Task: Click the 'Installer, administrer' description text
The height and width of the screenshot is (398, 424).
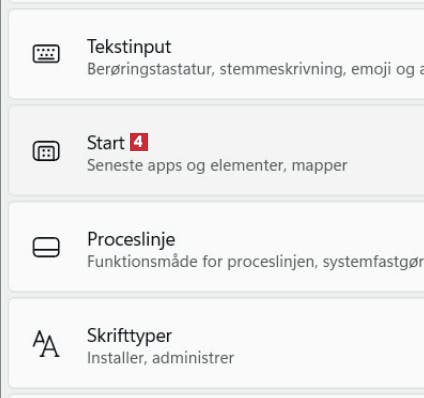Action: point(160,358)
